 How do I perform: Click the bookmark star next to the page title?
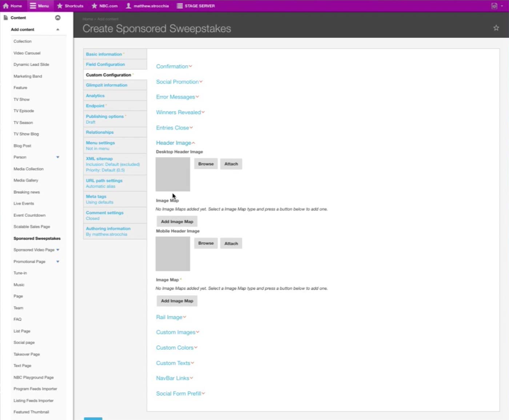pyautogui.click(x=496, y=28)
